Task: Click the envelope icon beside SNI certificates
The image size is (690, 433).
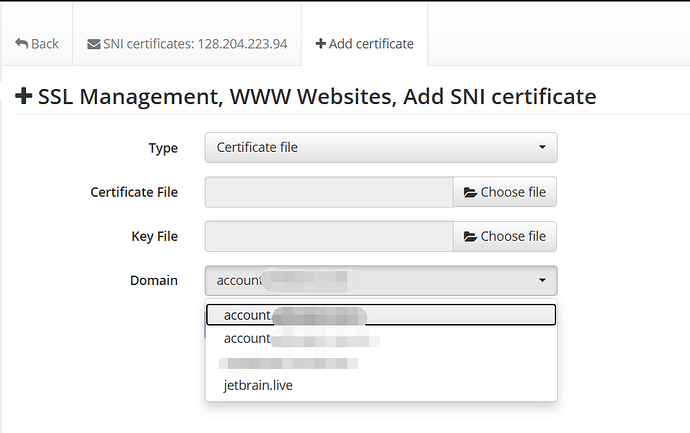Action: coord(94,44)
